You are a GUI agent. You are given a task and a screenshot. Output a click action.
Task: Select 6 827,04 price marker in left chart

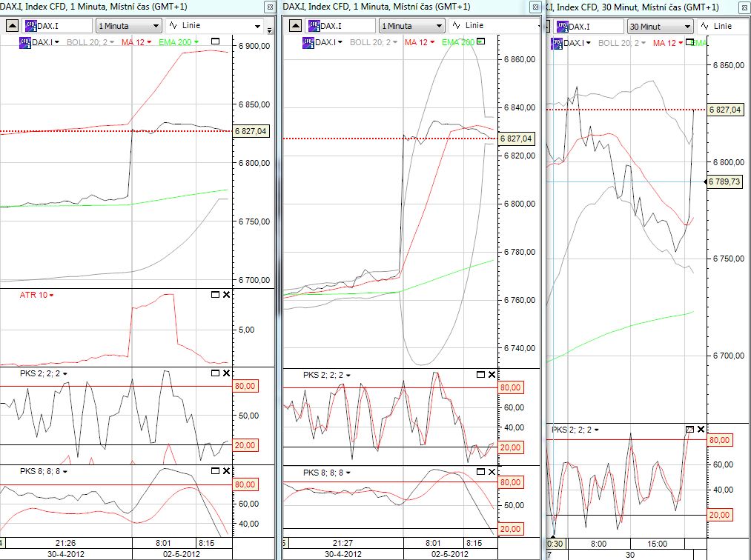[x=251, y=131]
